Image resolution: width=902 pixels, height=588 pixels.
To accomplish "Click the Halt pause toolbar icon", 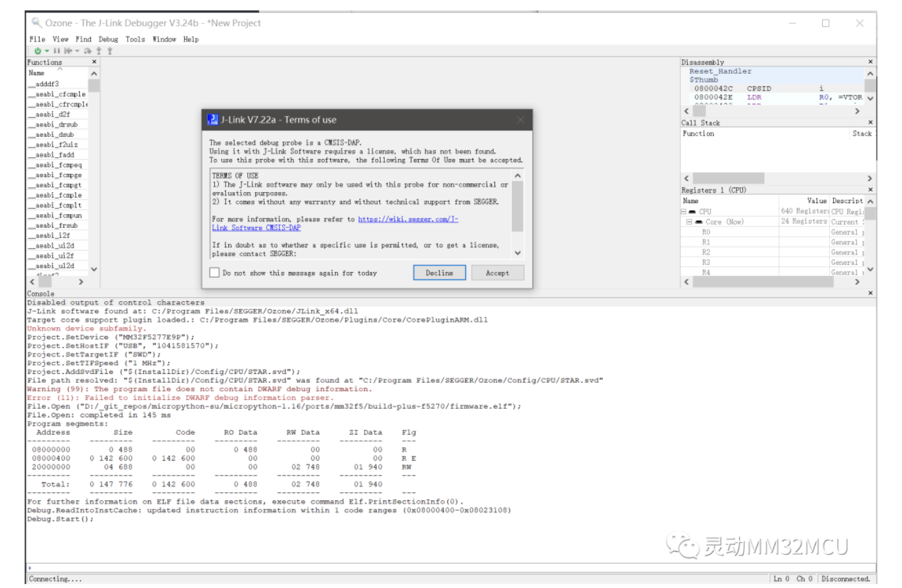I will click(x=56, y=51).
